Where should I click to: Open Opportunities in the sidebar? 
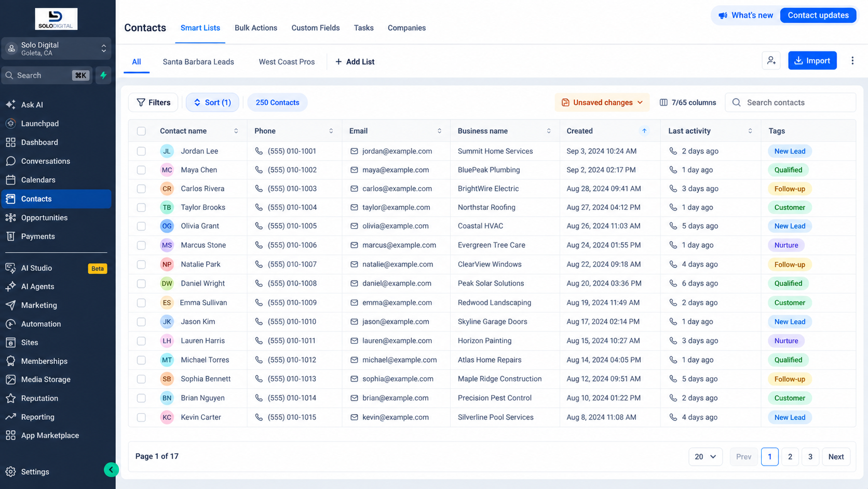coord(56,218)
